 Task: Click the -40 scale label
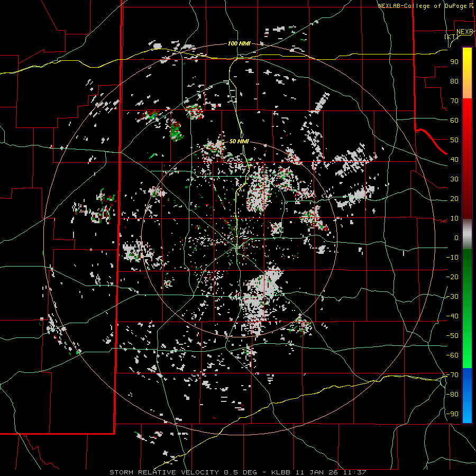coord(452,316)
